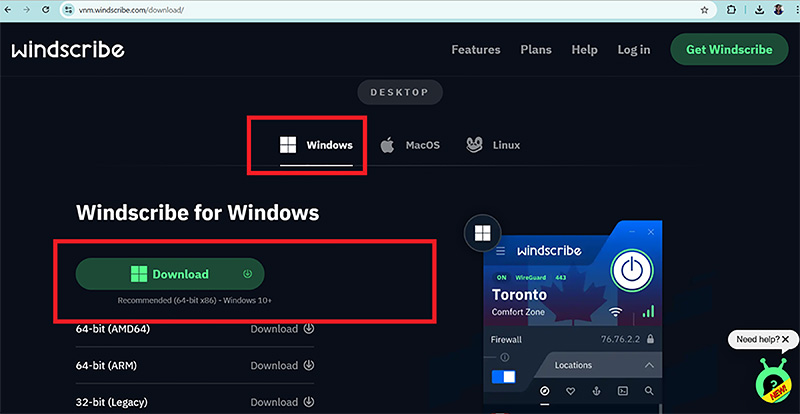Select the custom config terminal icon
Image resolution: width=800 pixels, height=414 pixels.
pos(622,391)
